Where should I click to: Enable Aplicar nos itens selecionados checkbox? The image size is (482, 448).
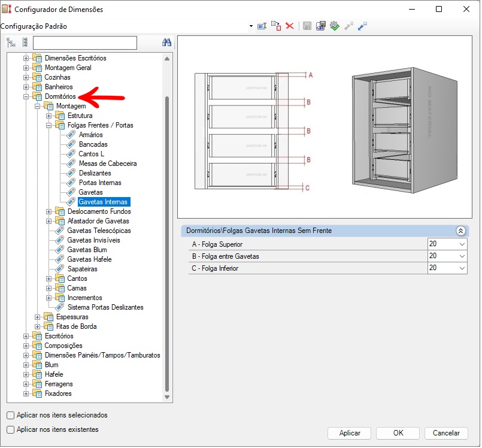(x=10, y=416)
